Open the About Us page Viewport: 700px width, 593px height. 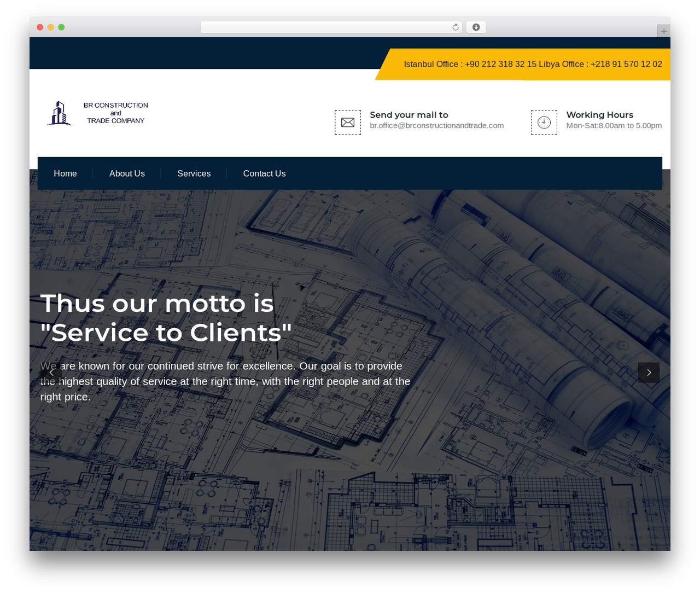tap(127, 173)
